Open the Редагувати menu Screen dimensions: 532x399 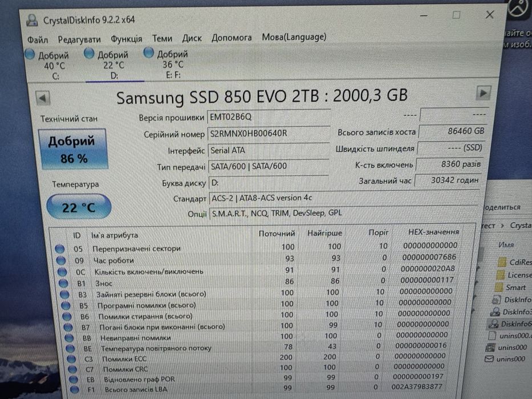(79, 39)
